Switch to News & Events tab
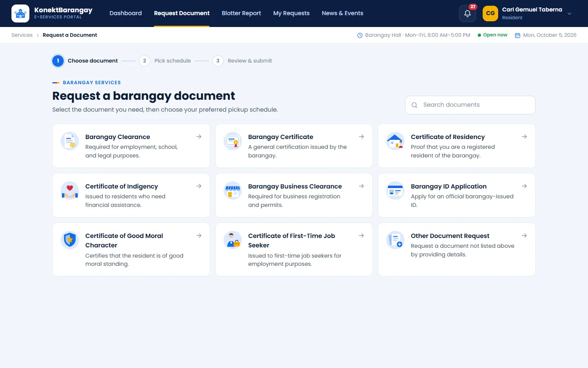The width and height of the screenshot is (588, 368). (342, 13)
